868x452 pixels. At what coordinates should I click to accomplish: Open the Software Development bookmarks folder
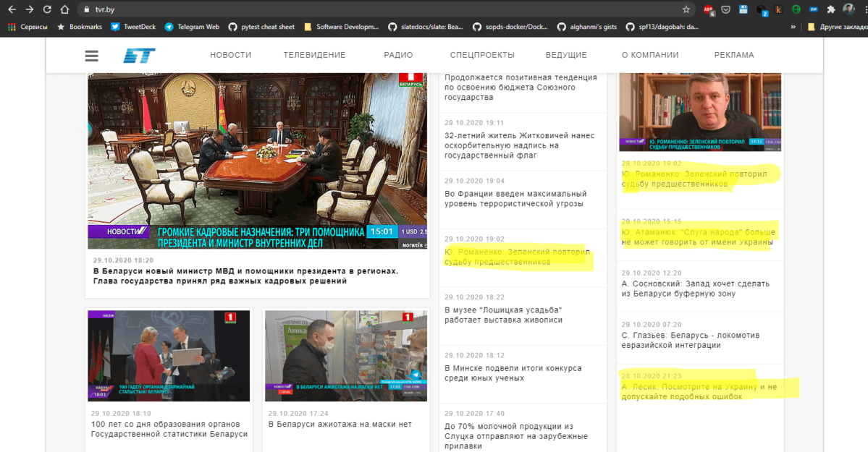coord(341,27)
